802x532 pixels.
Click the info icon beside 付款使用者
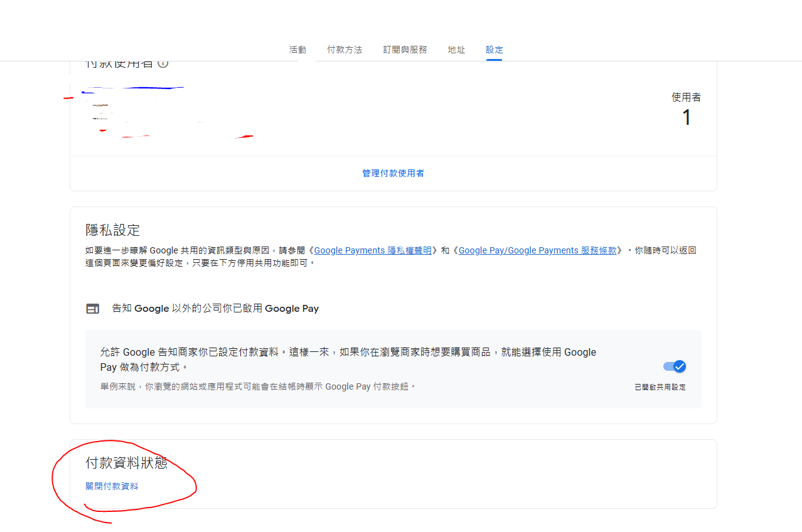(163, 63)
